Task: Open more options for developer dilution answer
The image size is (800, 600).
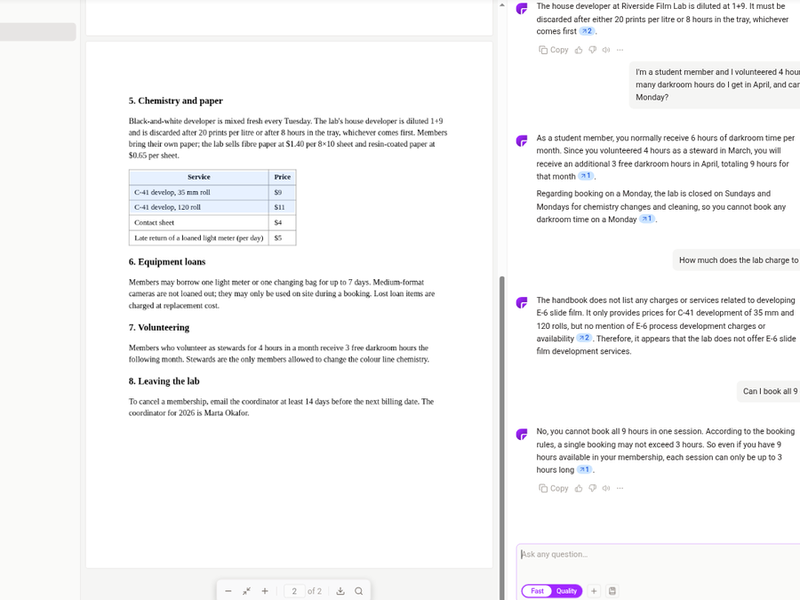Action: (x=620, y=49)
